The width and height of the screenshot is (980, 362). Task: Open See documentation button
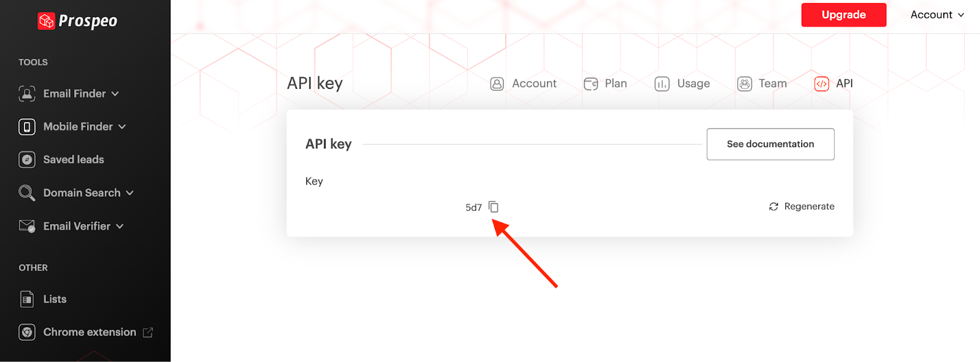pos(770,144)
